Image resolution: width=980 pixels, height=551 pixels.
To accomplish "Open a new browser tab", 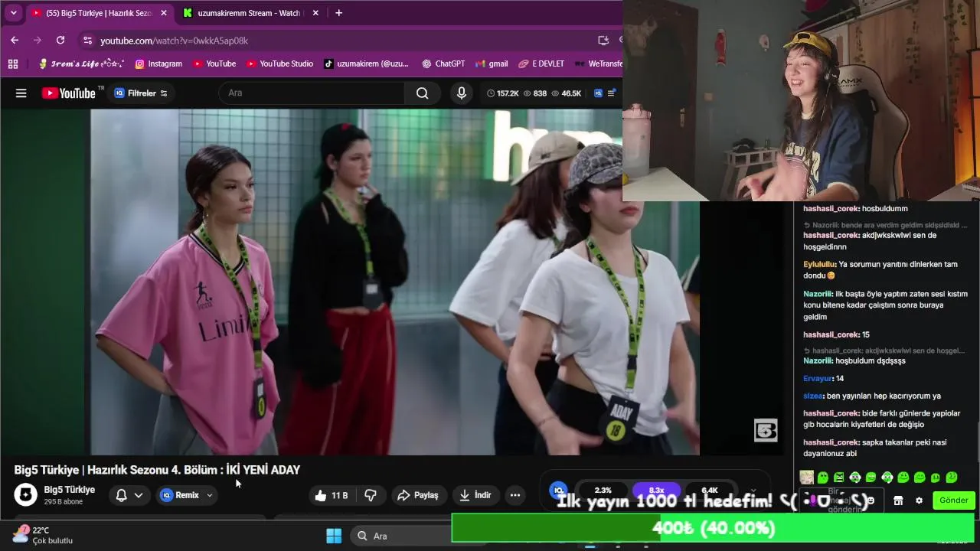I will 338,13.
